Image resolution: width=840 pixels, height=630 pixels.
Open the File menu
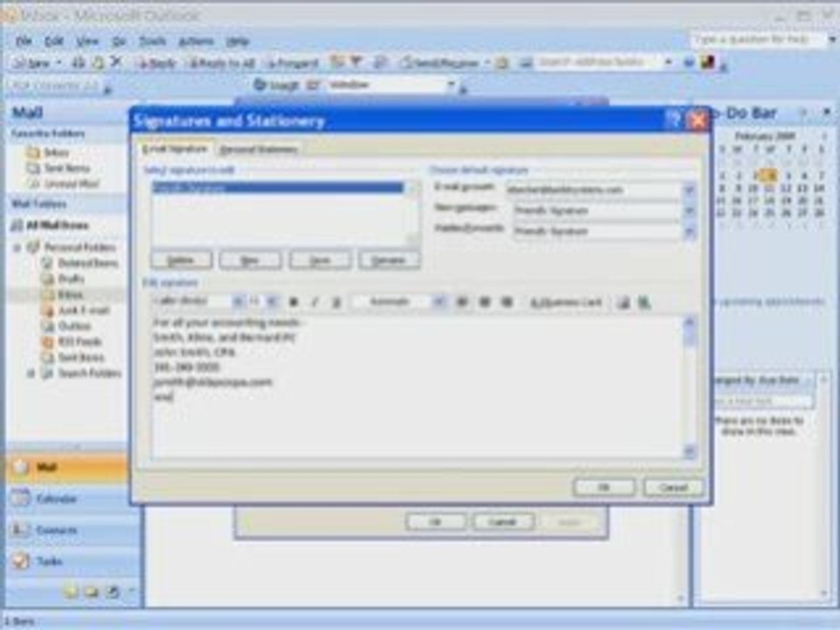(23, 41)
